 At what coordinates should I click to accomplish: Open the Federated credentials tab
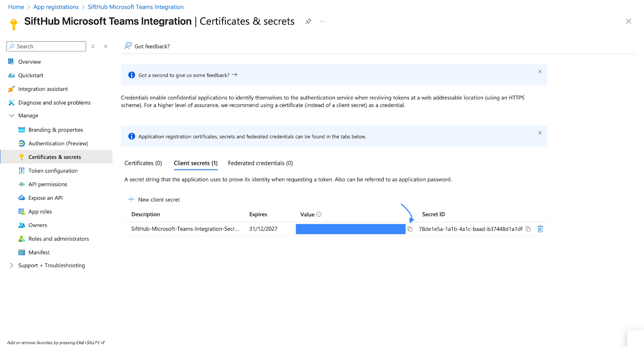[x=260, y=163]
